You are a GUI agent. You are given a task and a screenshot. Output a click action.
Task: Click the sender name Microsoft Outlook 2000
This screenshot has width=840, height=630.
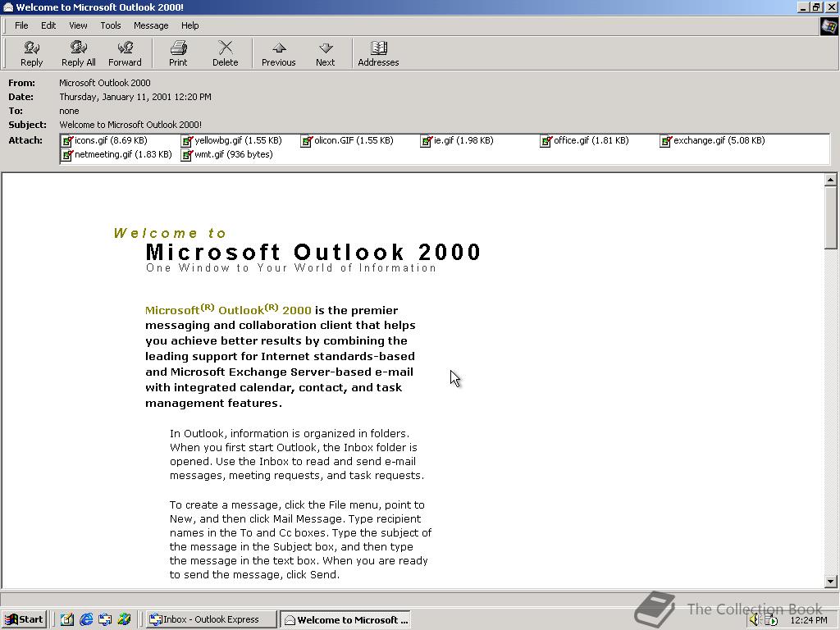[104, 83]
